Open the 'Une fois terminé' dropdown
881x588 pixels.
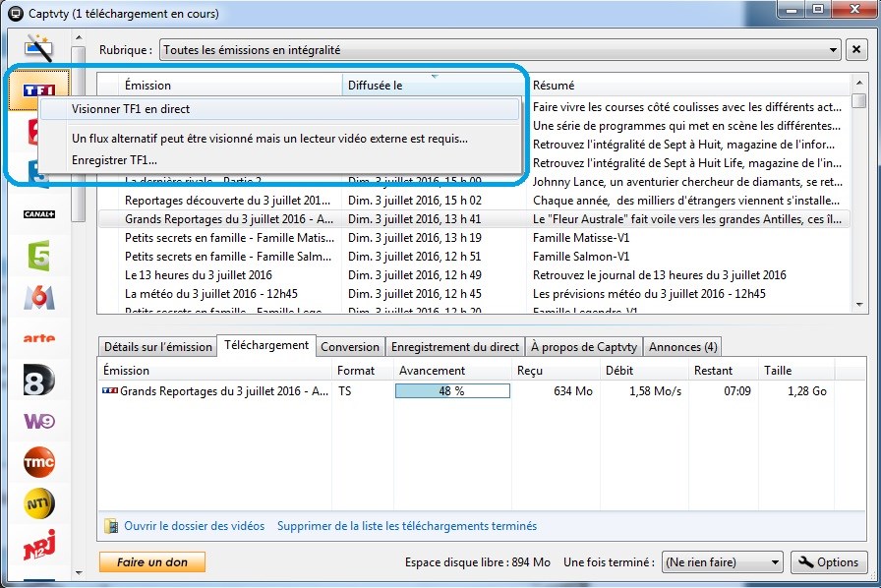(x=722, y=562)
